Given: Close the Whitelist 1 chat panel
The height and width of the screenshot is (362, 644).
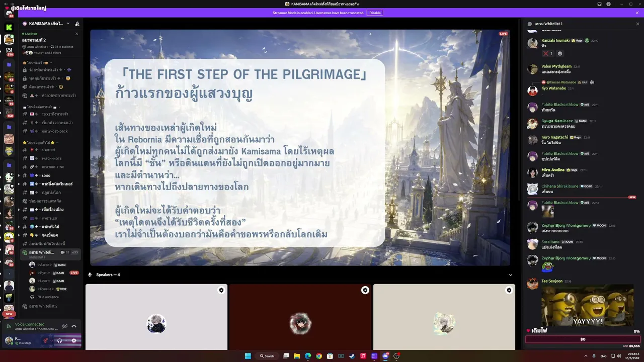Looking at the screenshot, I should coord(637,24).
